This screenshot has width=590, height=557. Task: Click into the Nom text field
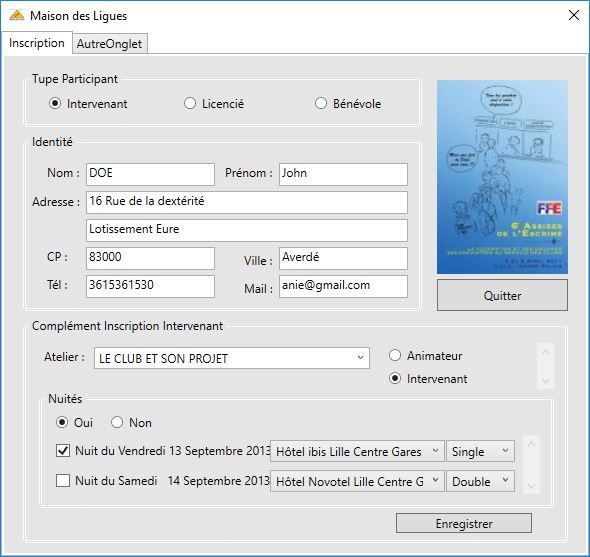click(150, 174)
